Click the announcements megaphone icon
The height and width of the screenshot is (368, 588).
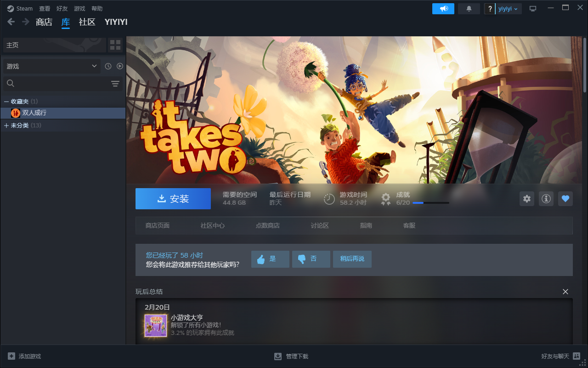[443, 9]
